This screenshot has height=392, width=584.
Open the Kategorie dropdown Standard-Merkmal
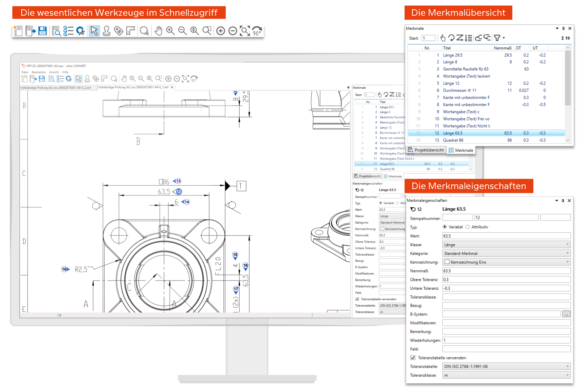506,253
